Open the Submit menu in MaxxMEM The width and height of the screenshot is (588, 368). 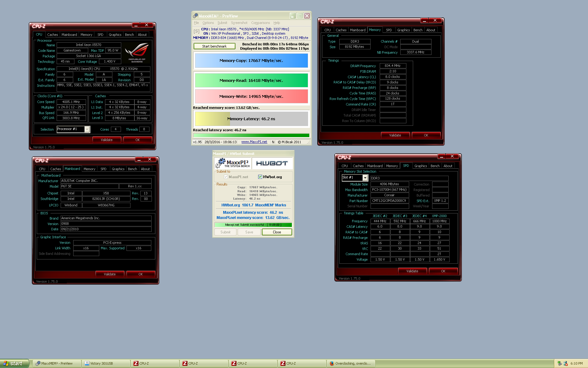pos(222,23)
